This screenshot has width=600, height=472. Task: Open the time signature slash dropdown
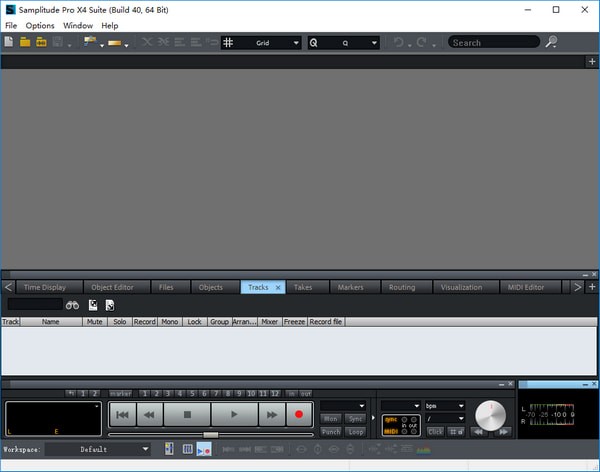tap(445, 418)
